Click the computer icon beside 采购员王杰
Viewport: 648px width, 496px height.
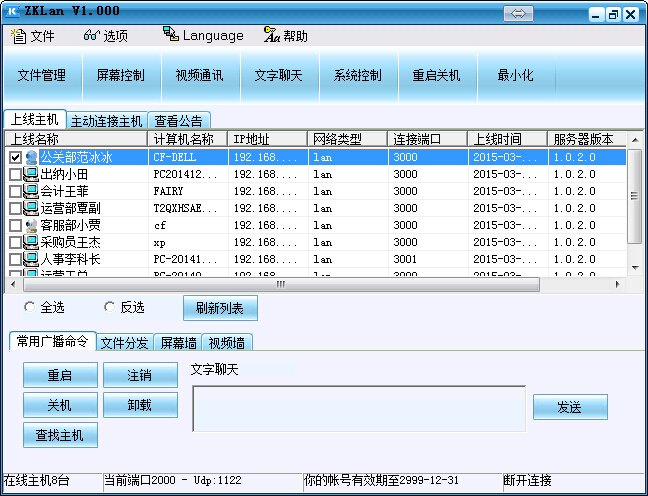pyautogui.click(x=31, y=242)
